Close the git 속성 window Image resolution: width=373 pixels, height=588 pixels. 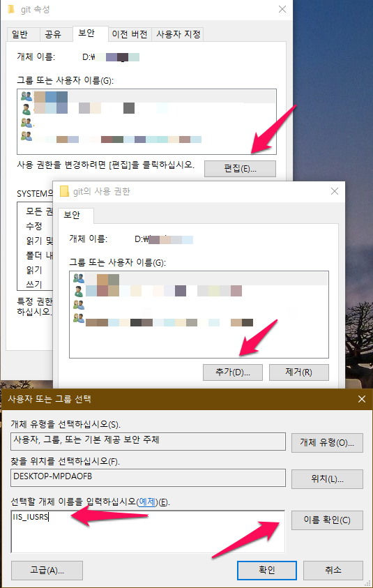coord(282,9)
